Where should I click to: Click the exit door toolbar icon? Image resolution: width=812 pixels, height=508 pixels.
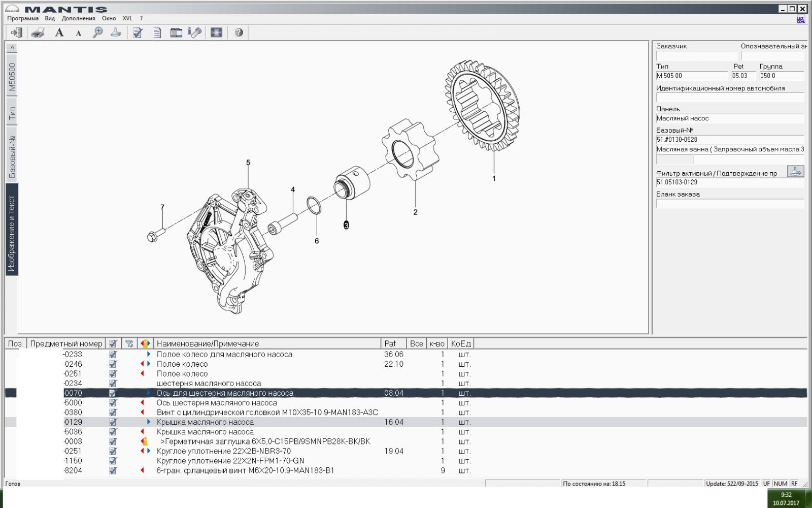(17, 33)
